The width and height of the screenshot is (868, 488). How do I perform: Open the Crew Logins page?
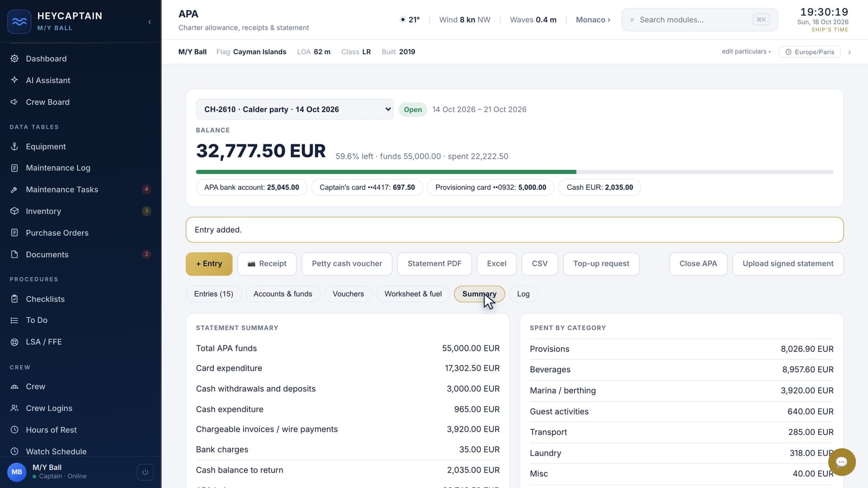coord(49,408)
